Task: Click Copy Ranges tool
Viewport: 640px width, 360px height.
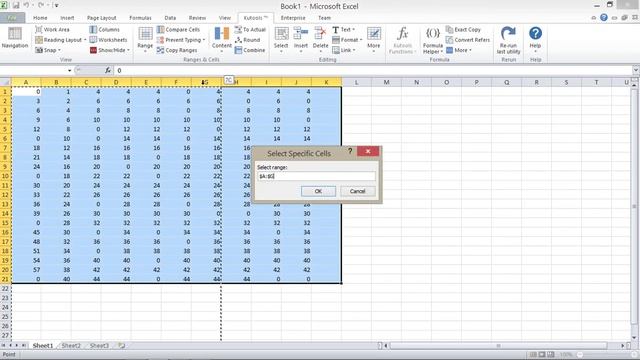Action: [177, 50]
